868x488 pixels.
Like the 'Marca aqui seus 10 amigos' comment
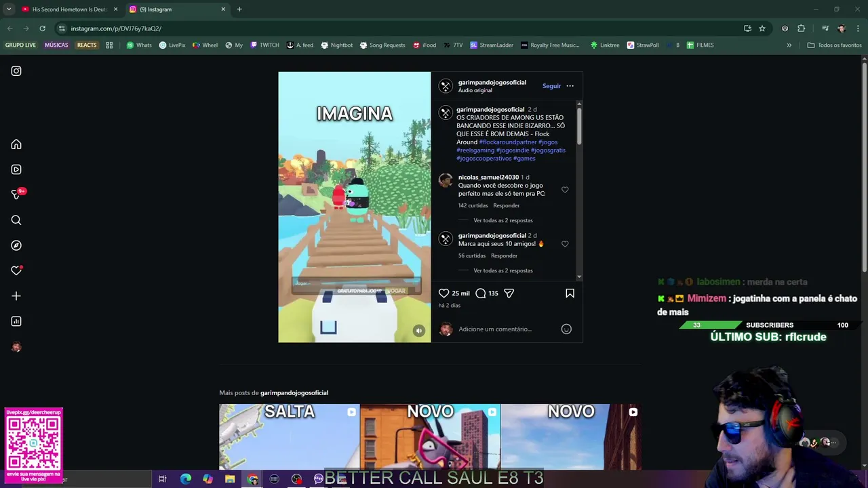tap(565, 244)
